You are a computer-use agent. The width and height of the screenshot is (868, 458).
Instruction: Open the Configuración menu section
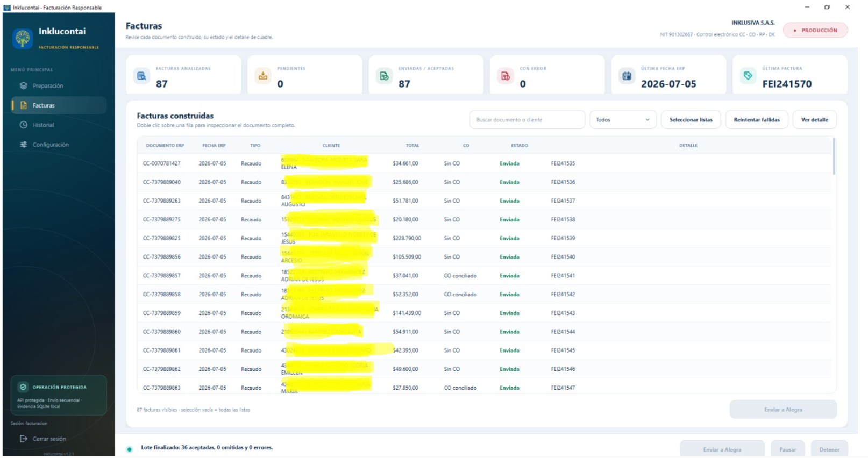(x=59, y=145)
